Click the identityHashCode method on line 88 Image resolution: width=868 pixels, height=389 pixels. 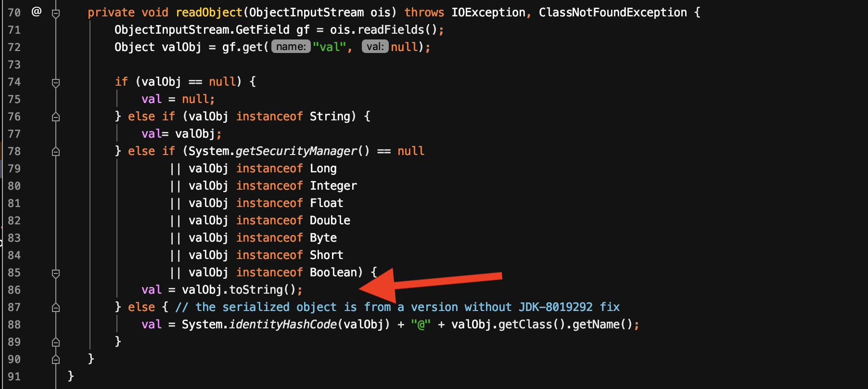(283, 324)
